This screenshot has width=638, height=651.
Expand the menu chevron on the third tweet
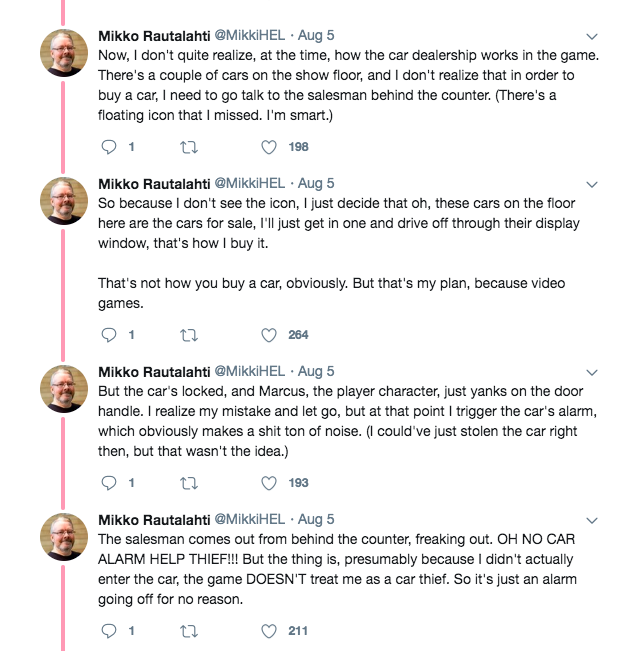591,371
